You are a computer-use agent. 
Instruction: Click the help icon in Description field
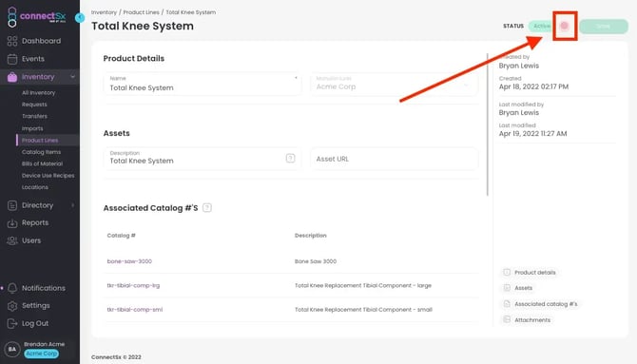click(x=290, y=158)
